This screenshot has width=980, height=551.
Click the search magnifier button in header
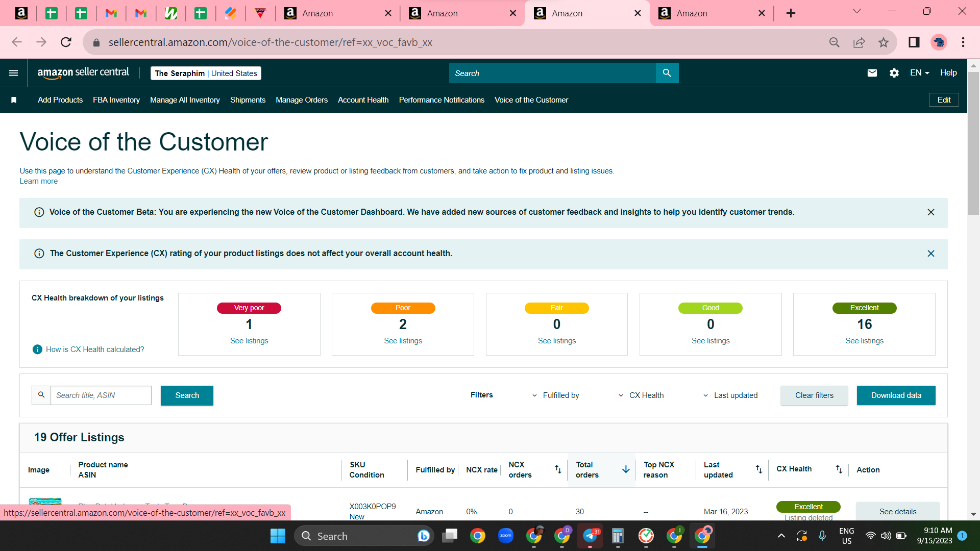(x=667, y=73)
